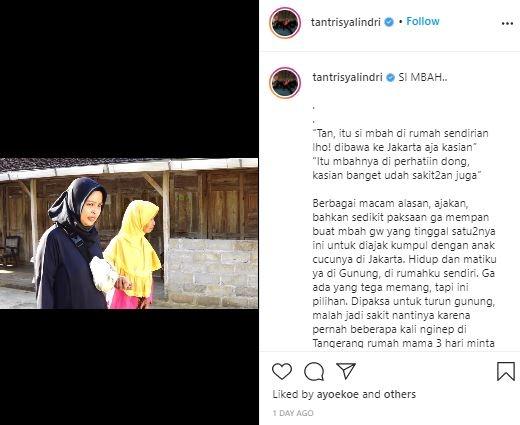
Task: Click the caption paragraph starting with Berbagai macam
Action: [404, 273]
